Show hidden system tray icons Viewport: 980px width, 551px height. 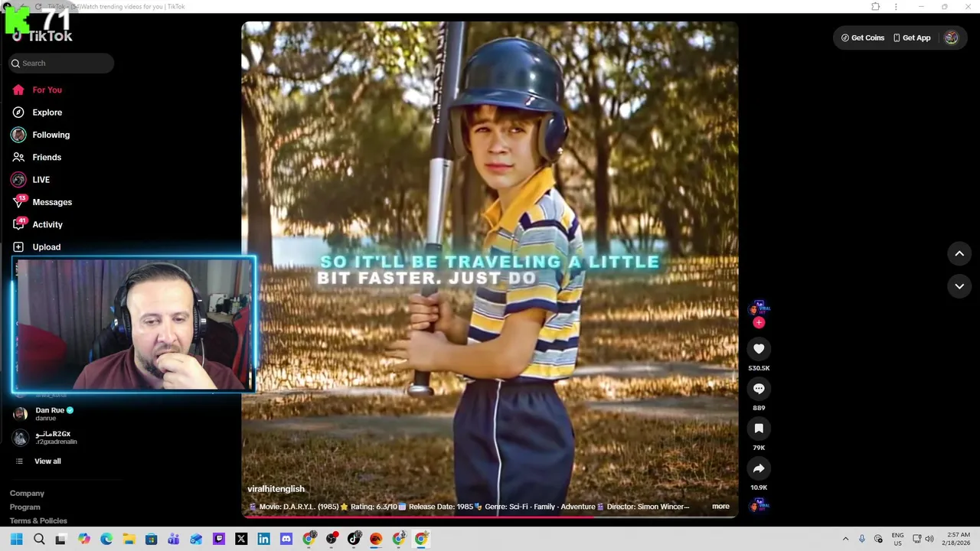tap(845, 540)
